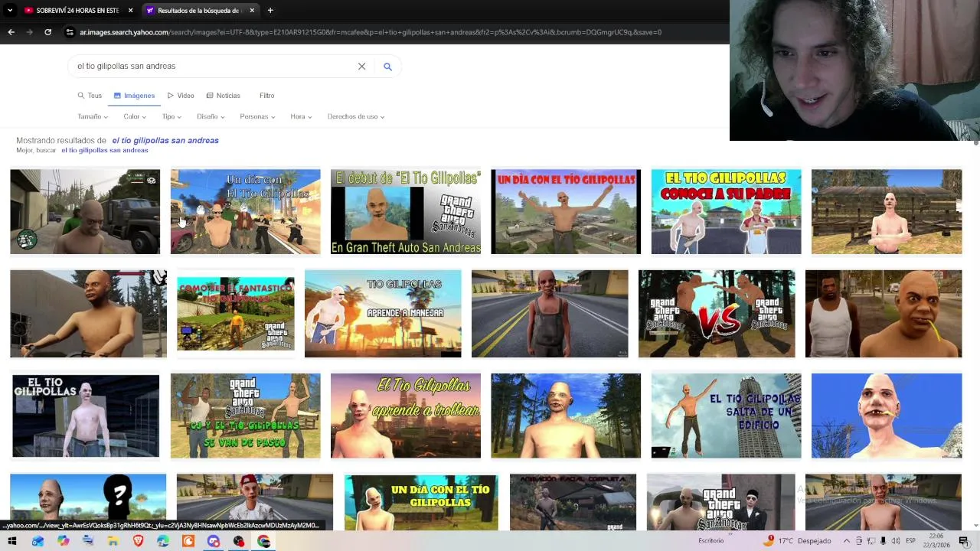Click 'Mejor, buscar el tio gilipollas' link

(x=104, y=150)
